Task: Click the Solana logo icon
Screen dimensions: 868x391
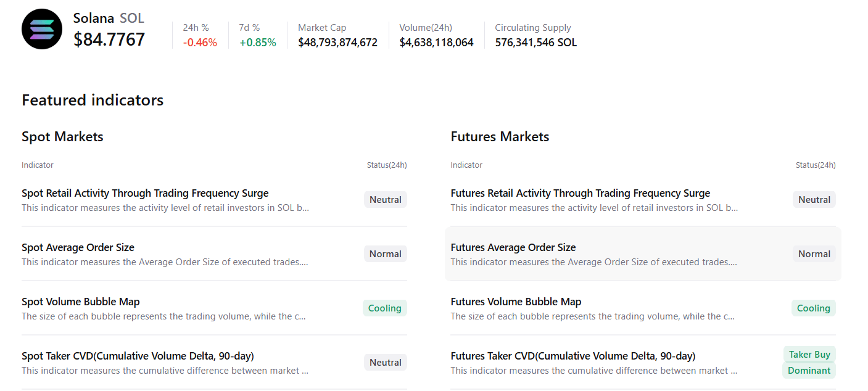Action: coord(42,29)
